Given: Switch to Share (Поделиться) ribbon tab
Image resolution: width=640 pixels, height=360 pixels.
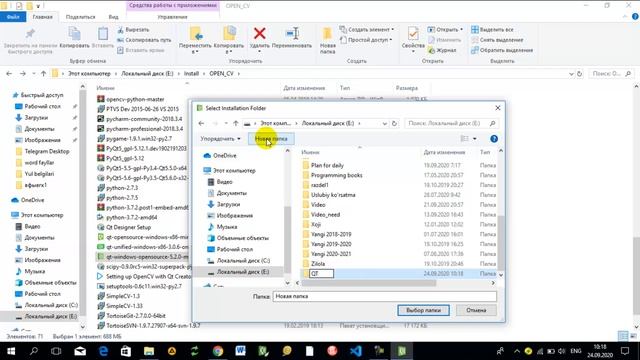Looking at the screenshot, I should tap(80, 17).
